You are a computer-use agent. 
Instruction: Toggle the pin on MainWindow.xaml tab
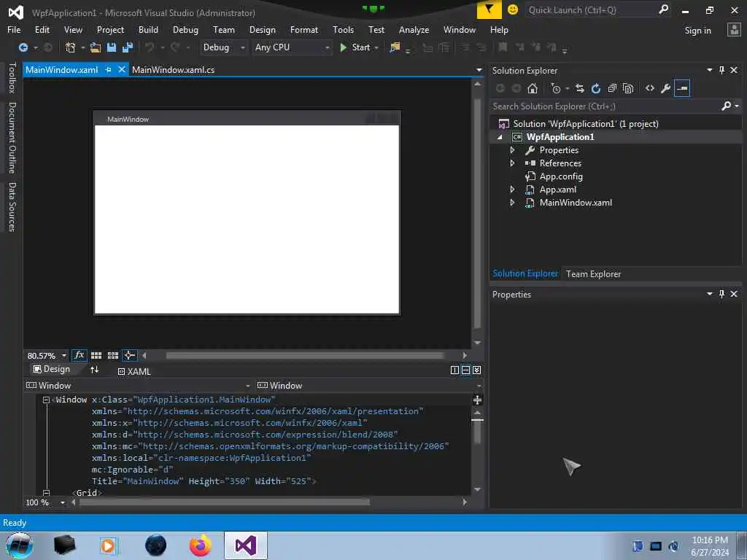pyautogui.click(x=108, y=69)
